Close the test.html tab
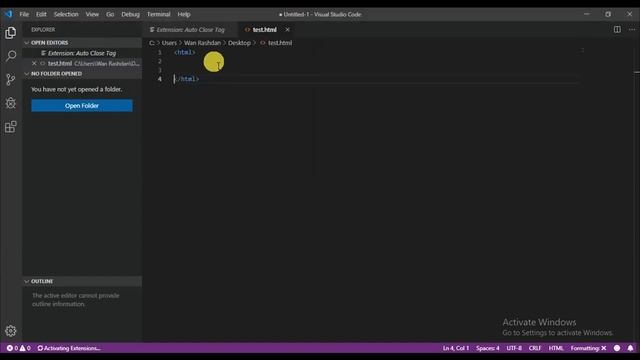 [287, 29]
